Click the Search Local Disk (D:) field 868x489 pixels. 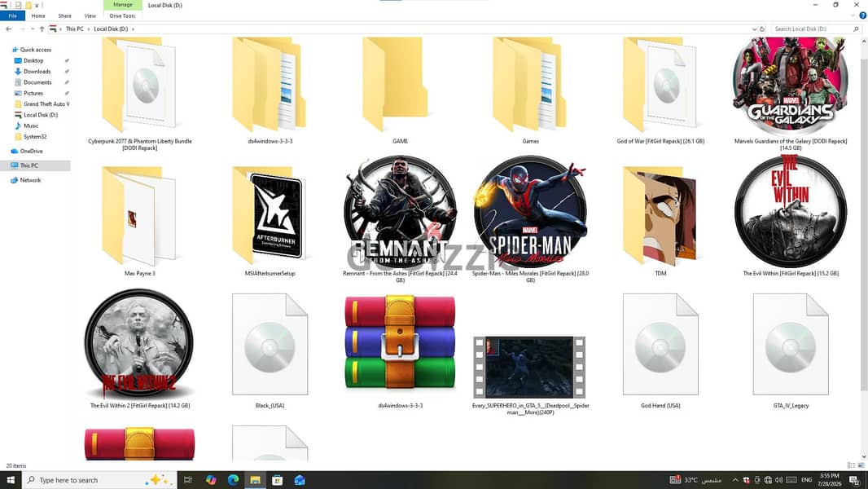[816, 29]
